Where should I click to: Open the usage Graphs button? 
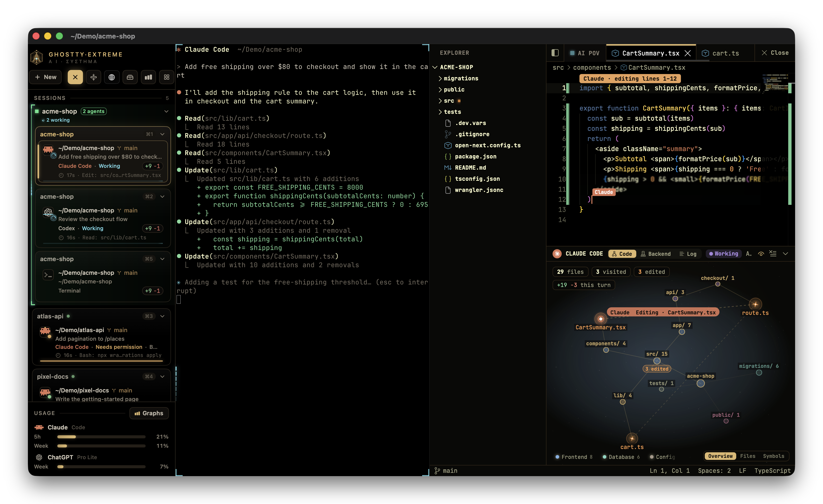[149, 413]
